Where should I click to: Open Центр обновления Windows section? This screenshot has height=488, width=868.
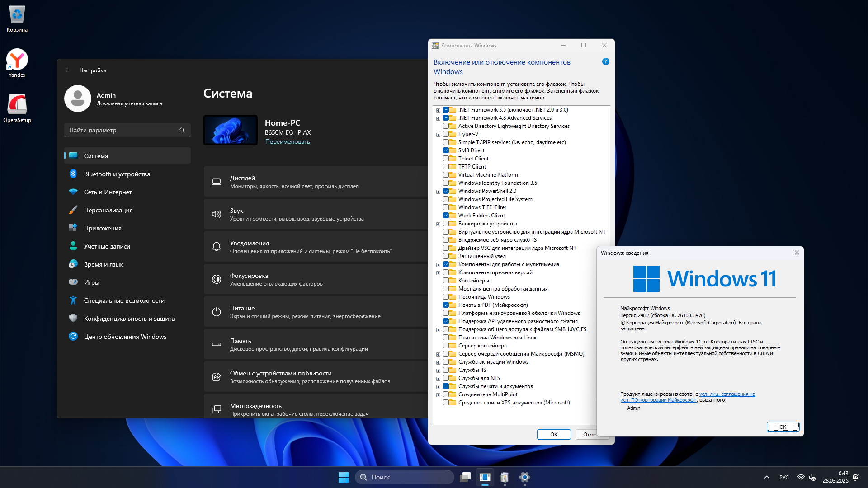(125, 337)
